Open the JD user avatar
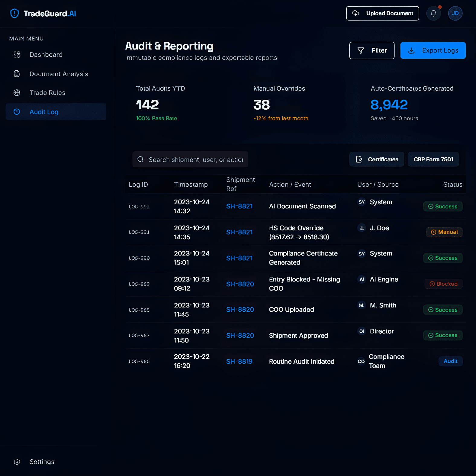The width and height of the screenshot is (476, 476). 455,13
